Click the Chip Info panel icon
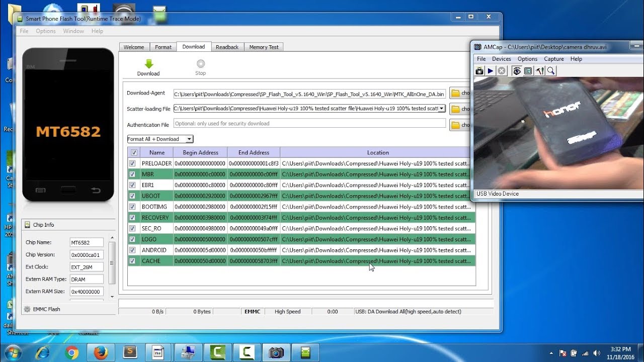This screenshot has height=362, width=644. [27, 225]
